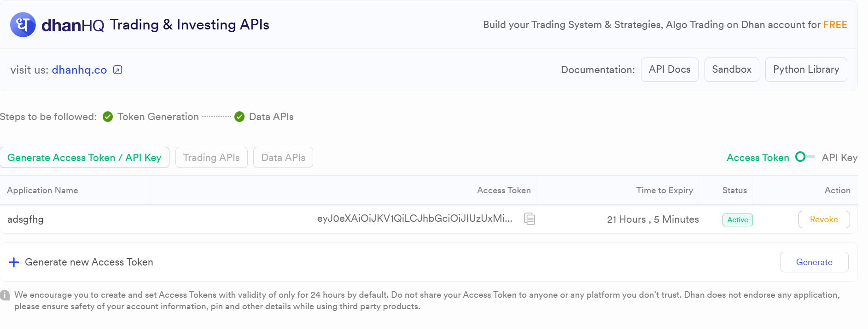Click the API Key label beside toggle

click(x=839, y=157)
